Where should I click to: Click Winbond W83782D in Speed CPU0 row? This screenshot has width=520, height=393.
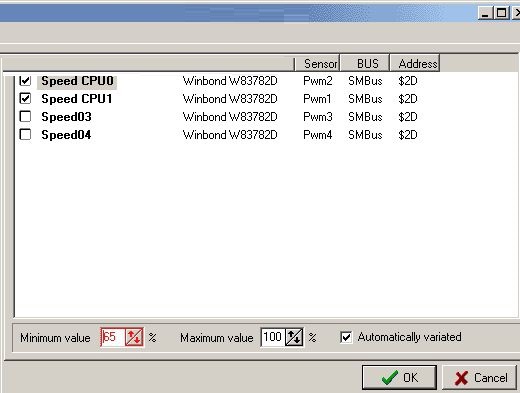click(x=230, y=81)
